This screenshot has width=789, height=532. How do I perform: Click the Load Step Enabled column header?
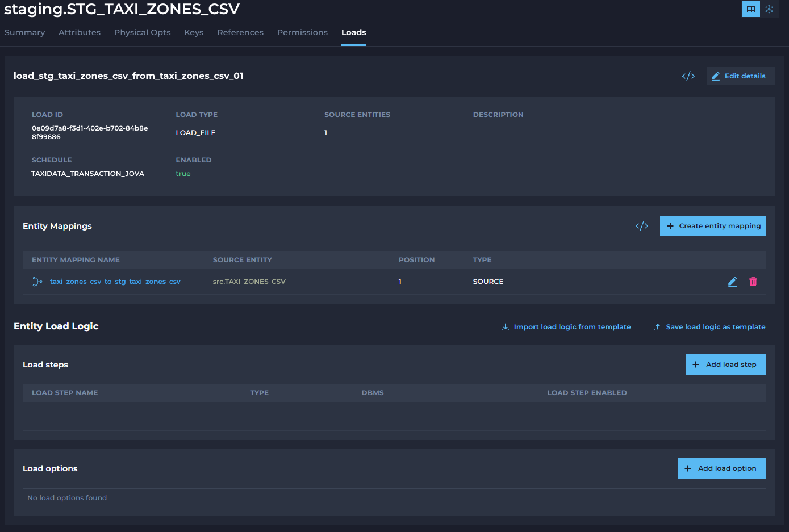coord(587,393)
